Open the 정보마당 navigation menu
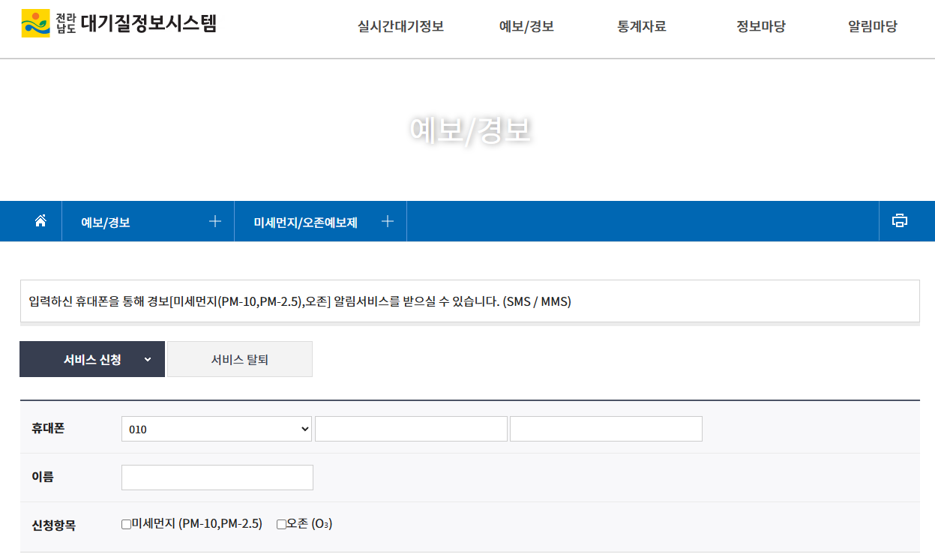This screenshot has width=935, height=560. [760, 25]
